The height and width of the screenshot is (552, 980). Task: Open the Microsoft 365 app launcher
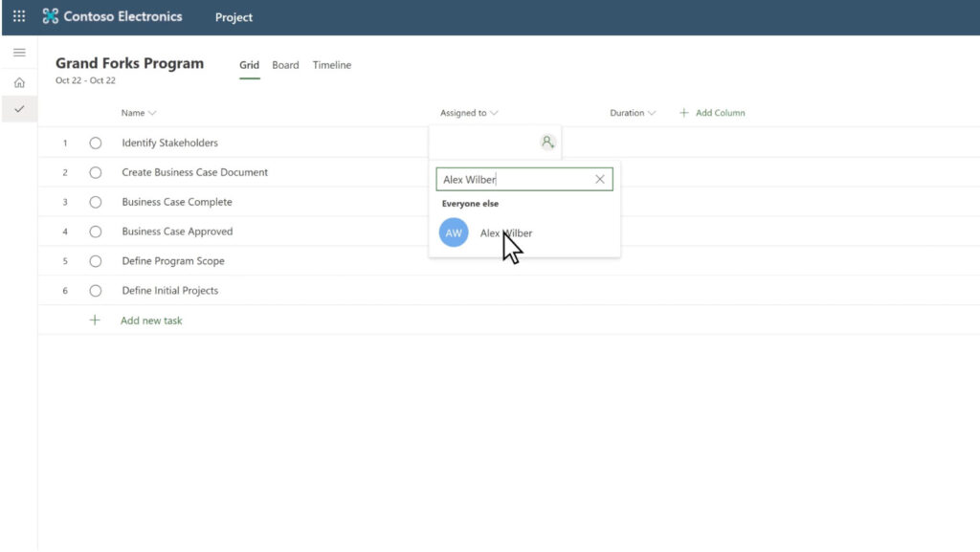click(x=17, y=16)
